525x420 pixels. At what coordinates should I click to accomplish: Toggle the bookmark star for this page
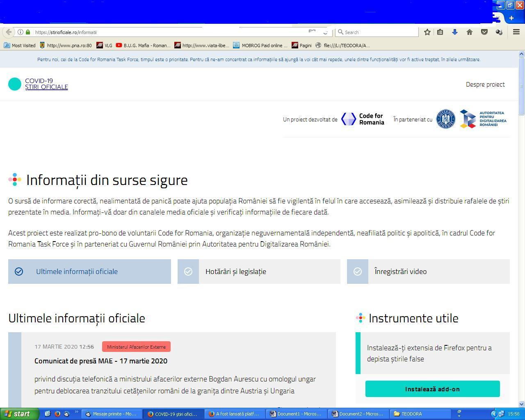click(x=427, y=32)
